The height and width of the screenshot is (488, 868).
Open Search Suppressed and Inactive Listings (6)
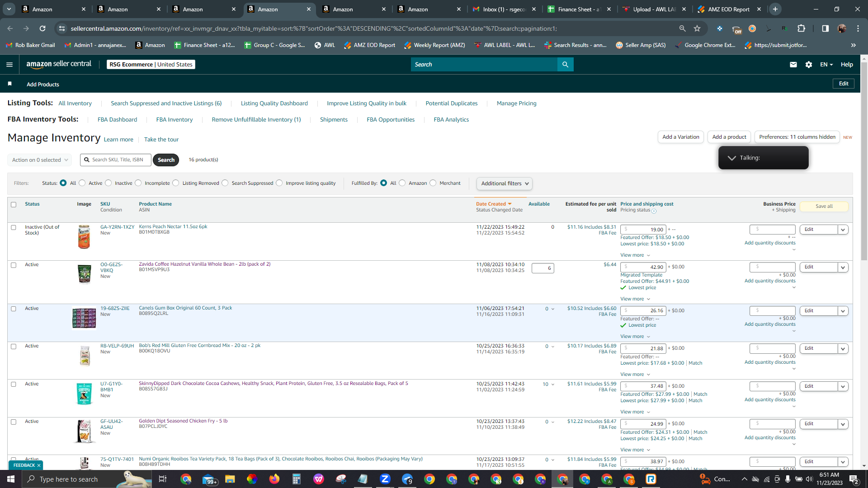point(166,103)
